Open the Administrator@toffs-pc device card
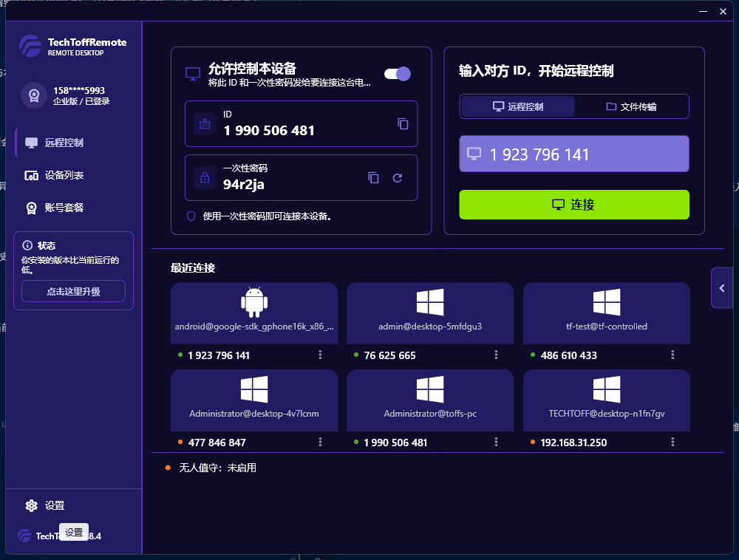 pyautogui.click(x=430, y=400)
